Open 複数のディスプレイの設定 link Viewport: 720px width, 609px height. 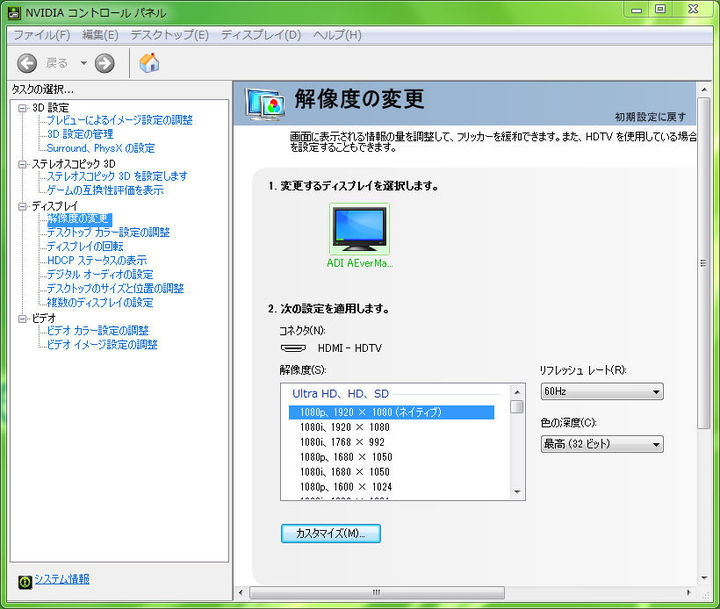pyautogui.click(x=100, y=302)
